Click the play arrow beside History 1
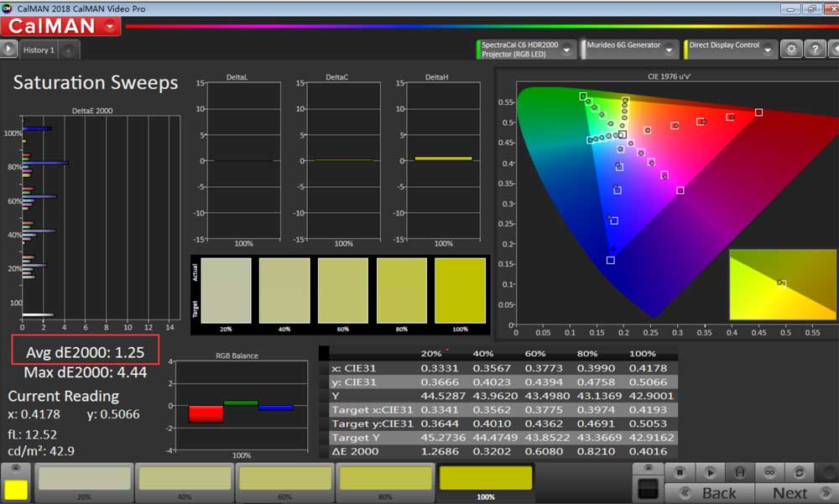This screenshot has width=839, height=504. 9,49
